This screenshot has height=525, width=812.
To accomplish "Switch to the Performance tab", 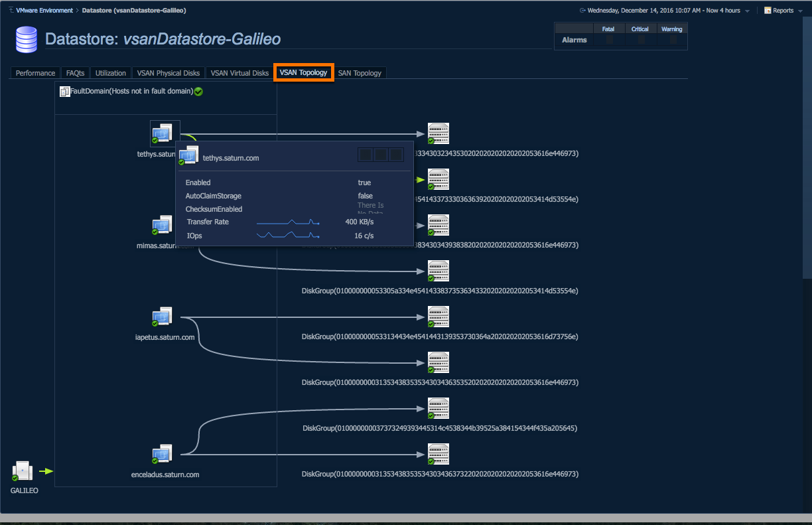I will 35,73.
